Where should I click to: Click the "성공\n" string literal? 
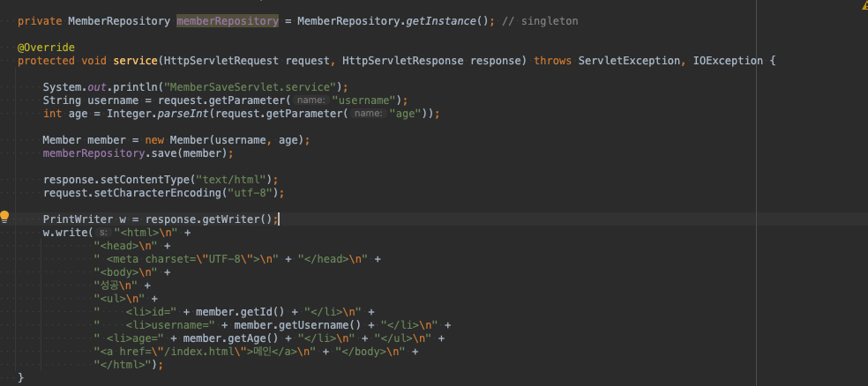coord(116,286)
